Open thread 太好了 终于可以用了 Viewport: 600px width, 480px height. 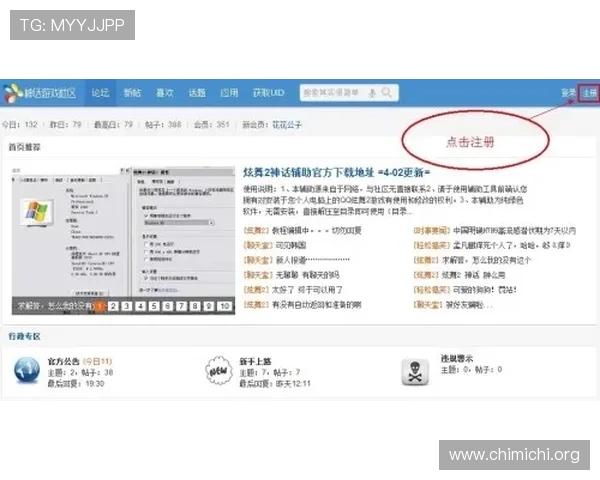pyautogui.click(x=307, y=290)
